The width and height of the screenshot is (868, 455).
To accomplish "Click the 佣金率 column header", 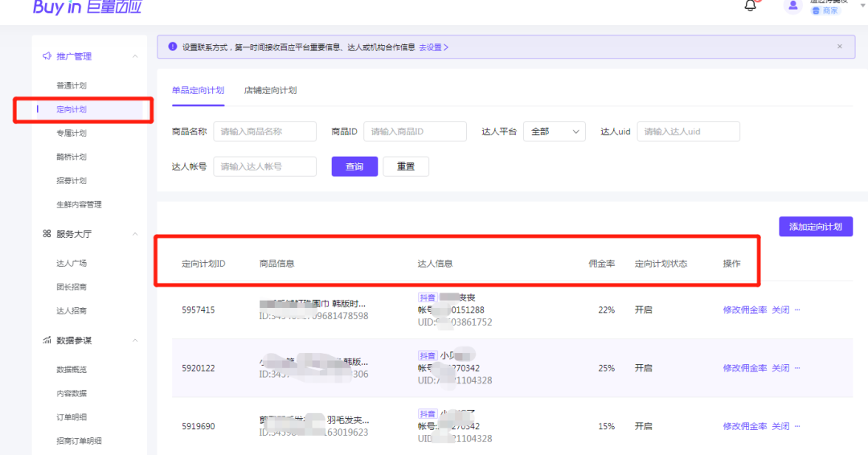I will point(601,264).
